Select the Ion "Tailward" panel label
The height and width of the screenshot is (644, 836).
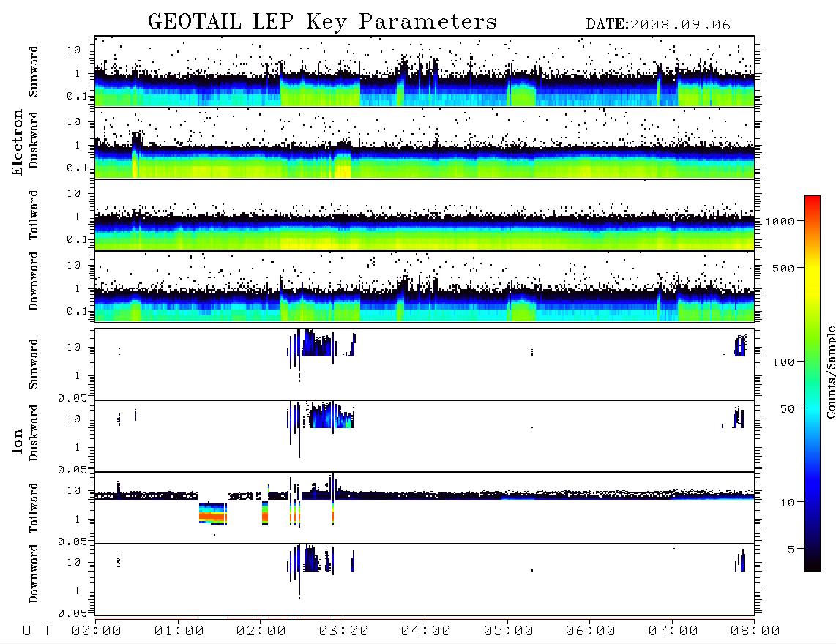coord(34,508)
